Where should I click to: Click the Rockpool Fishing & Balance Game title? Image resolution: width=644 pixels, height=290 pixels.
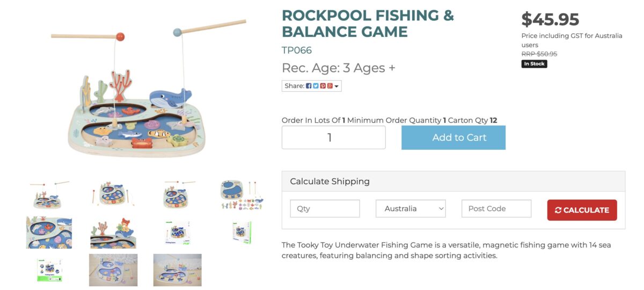[368, 24]
